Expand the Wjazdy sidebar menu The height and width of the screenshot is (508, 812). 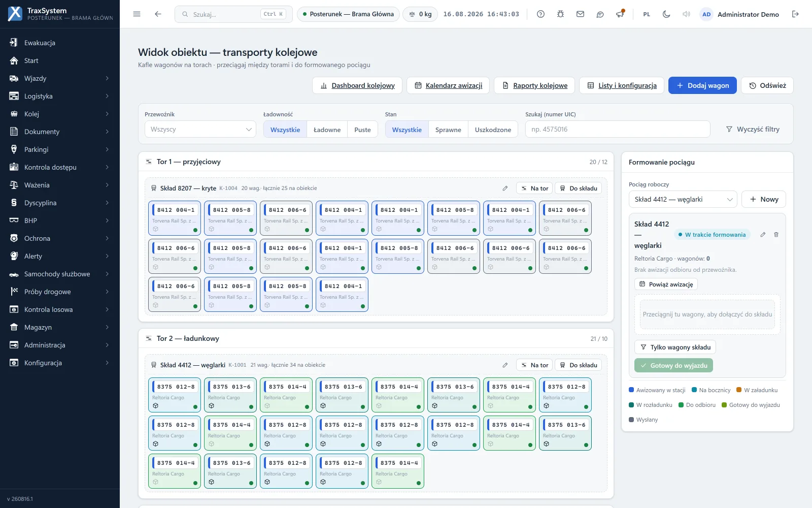coord(60,78)
